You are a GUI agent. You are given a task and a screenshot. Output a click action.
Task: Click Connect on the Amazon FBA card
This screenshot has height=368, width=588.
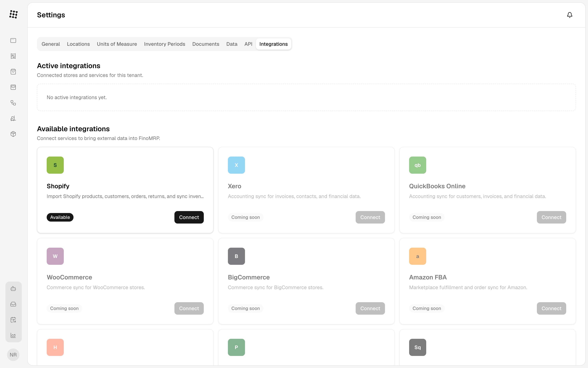551,308
